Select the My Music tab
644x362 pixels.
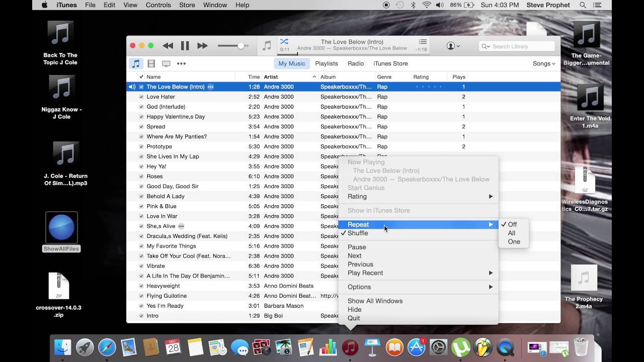(x=292, y=63)
